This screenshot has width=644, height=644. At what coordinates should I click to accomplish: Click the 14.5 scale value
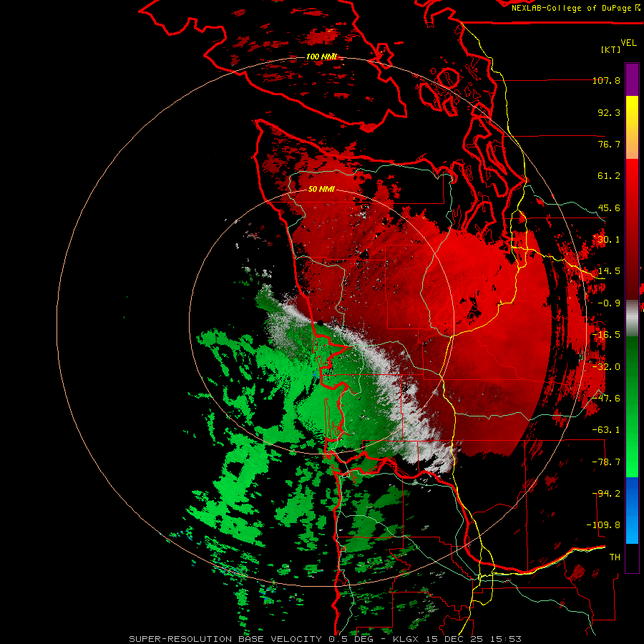(609, 271)
